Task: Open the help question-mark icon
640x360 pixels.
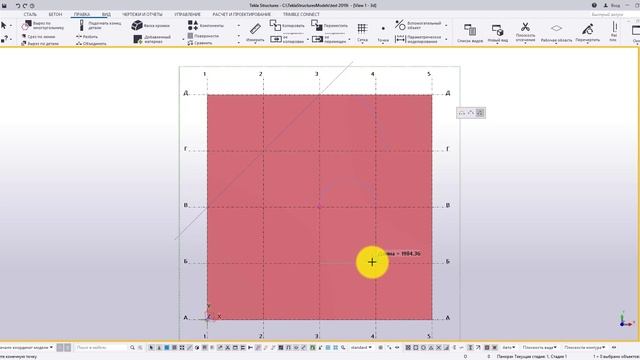Action: click(594, 5)
